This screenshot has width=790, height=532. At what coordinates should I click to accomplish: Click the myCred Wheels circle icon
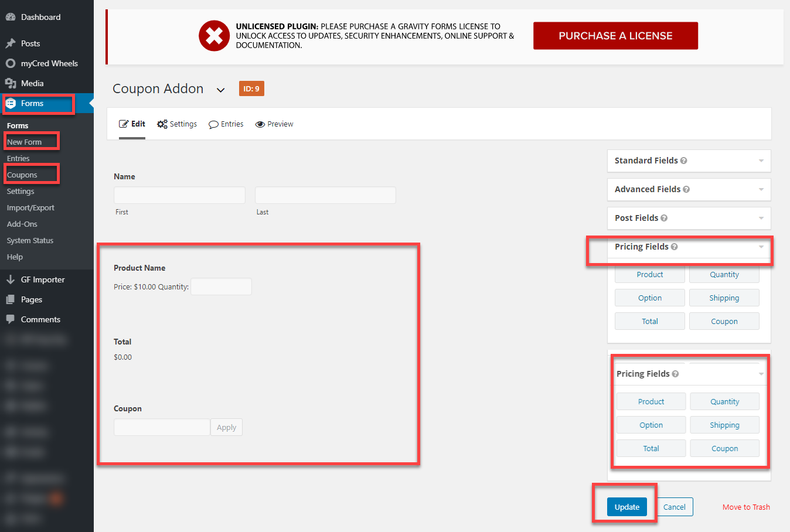pos(11,63)
